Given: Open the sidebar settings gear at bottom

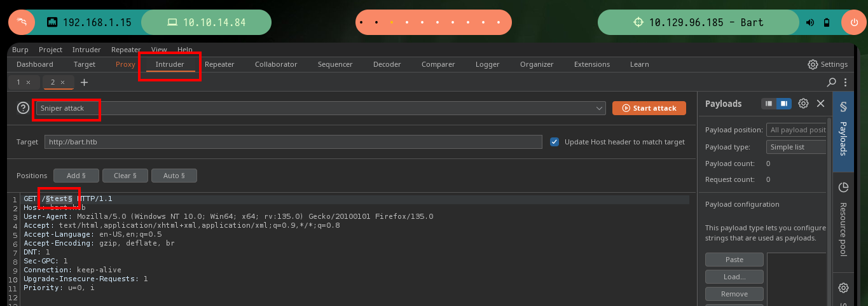Looking at the screenshot, I should (x=843, y=288).
